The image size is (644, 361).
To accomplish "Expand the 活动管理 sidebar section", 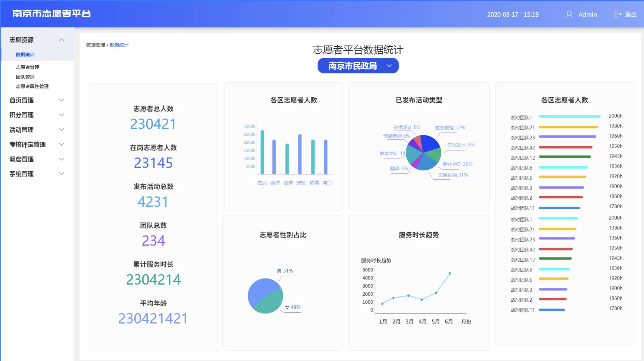I will click(x=61, y=130).
